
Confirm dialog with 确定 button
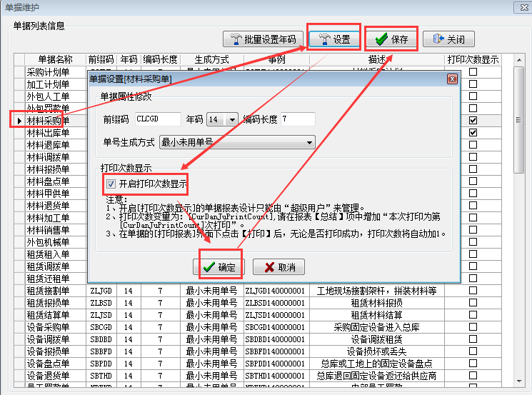pyautogui.click(x=219, y=267)
